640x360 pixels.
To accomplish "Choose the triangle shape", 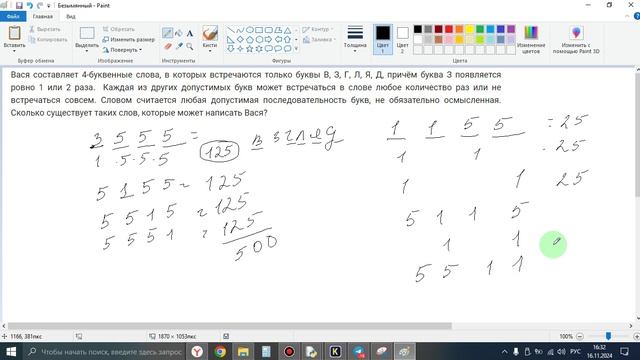I will pyautogui.click(x=287, y=30).
